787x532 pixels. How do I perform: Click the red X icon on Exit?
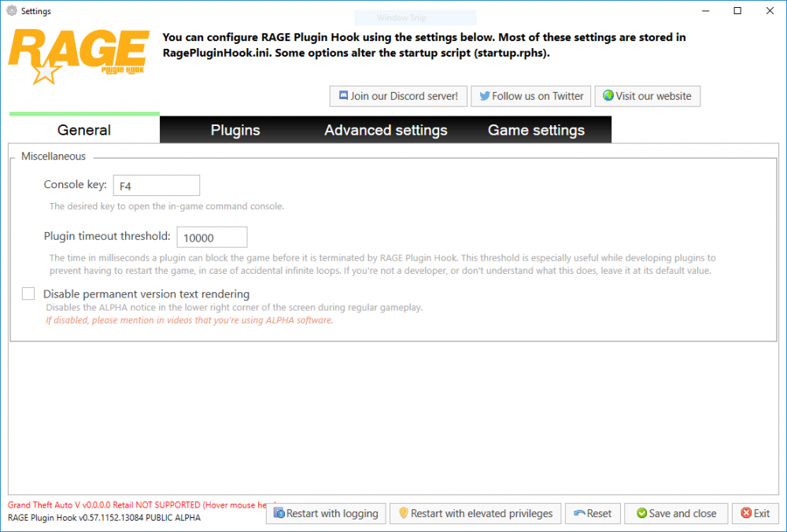pos(746,513)
